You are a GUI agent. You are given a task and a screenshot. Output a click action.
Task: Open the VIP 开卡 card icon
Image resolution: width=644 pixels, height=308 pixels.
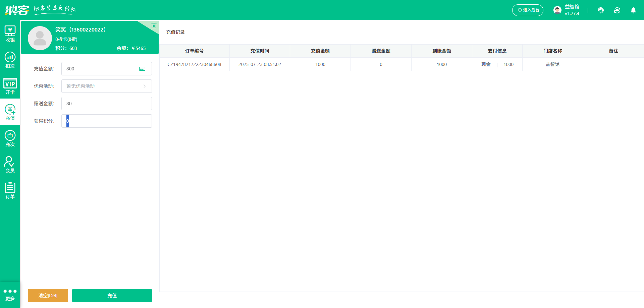pyautogui.click(x=10, y=86)
